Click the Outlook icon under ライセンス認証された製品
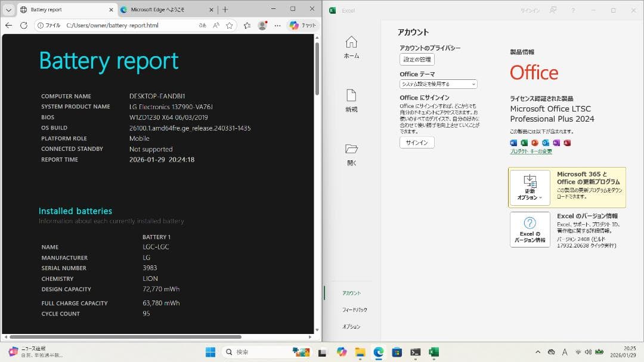The height and width of the screenshot is (362, 644). coord(544,143)
